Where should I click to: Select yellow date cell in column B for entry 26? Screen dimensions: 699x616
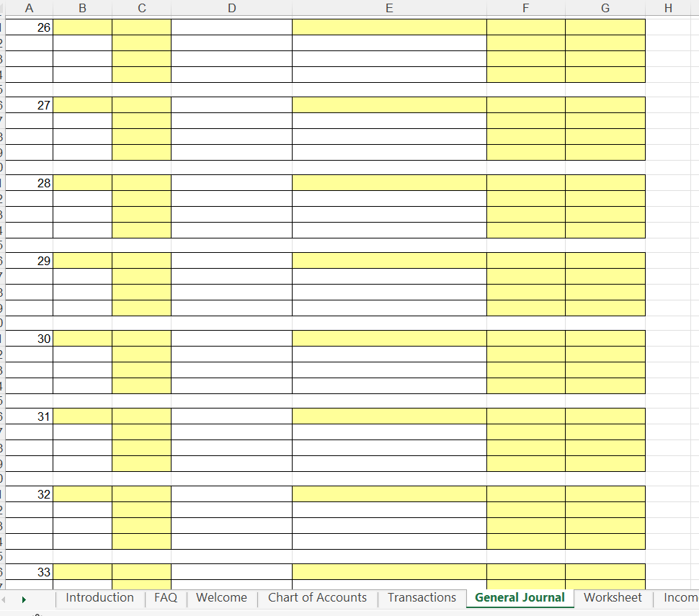coord(82,27)
